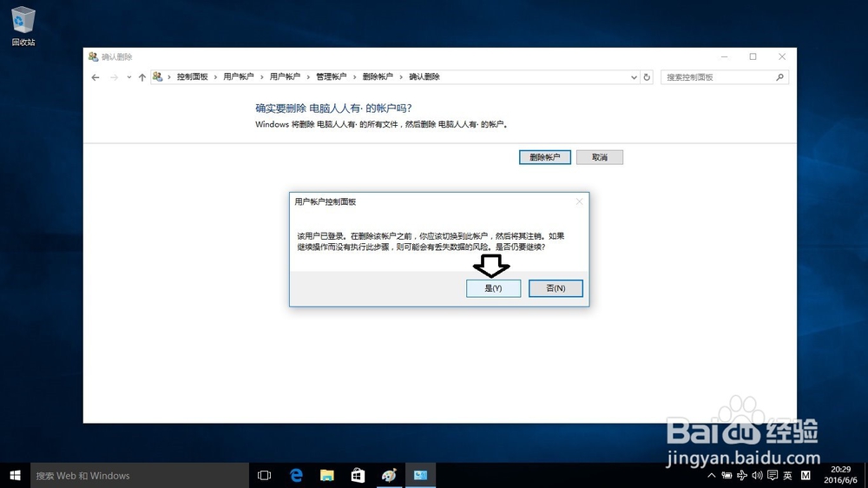Select 管理帐户 breadcrumb
The width and height of the screenshot is (868, 488).
(331, 77)
